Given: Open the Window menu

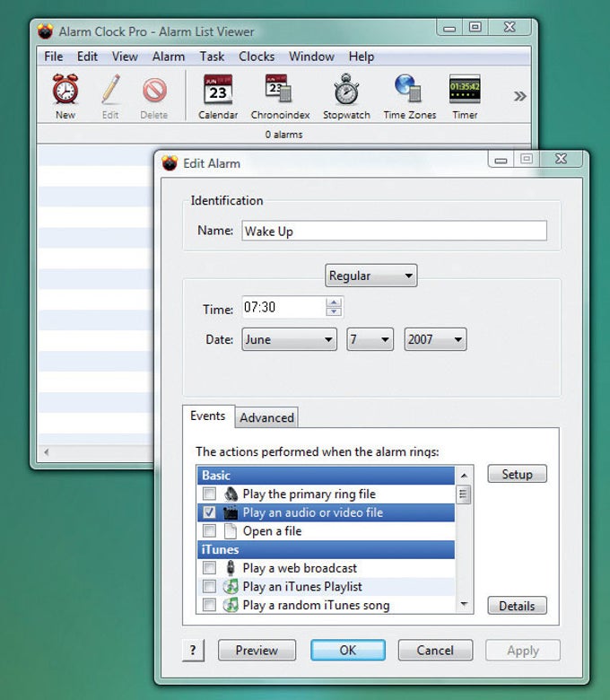Looking at the screenshot, I should [311, 57].
